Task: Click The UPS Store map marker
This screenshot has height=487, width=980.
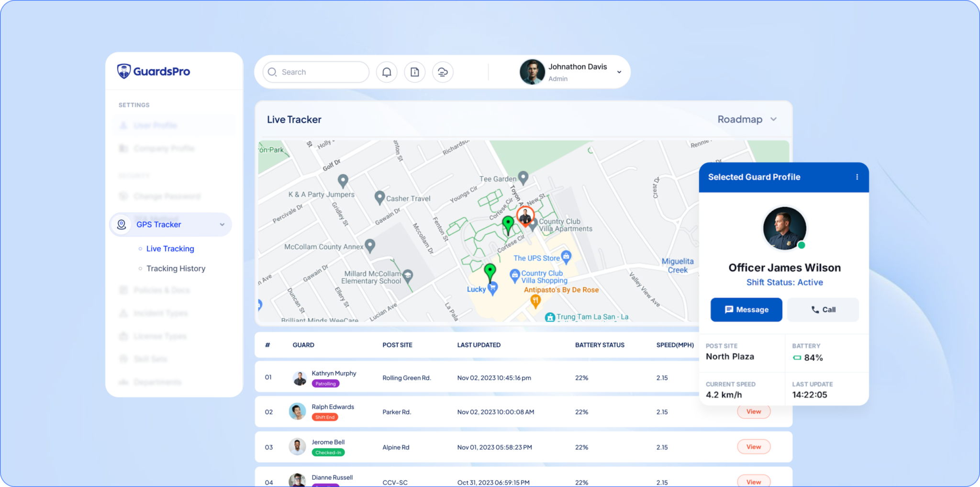Action: point(566,256)
